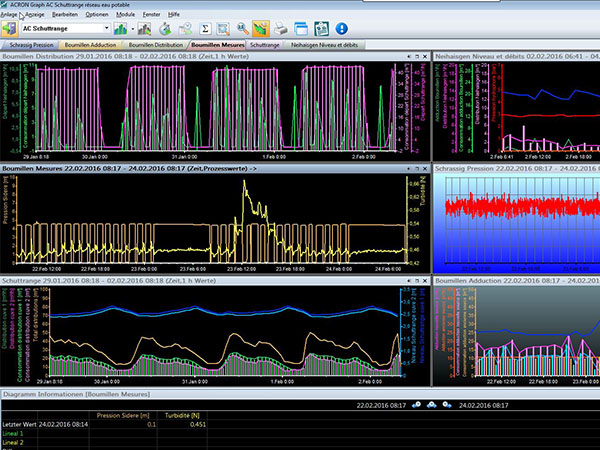The height and width of the screenshot is (450, 600).
Task: Click the sigma sum calculation icon
Action: 205,29
